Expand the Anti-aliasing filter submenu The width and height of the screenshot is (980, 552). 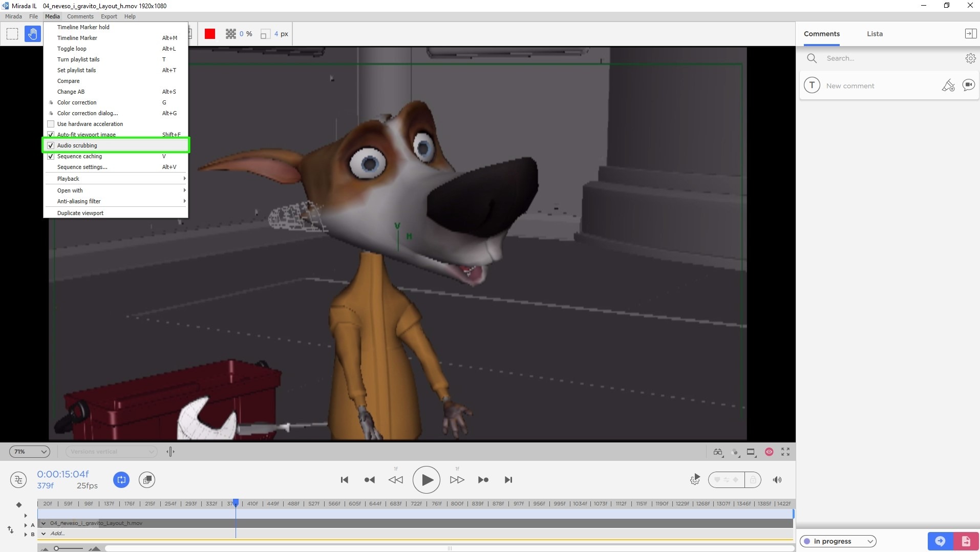116,201
